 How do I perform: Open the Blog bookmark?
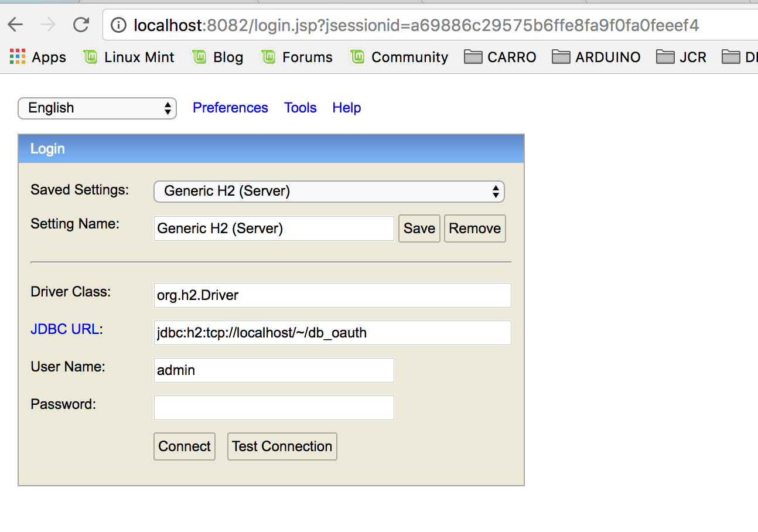click(217, 57)
